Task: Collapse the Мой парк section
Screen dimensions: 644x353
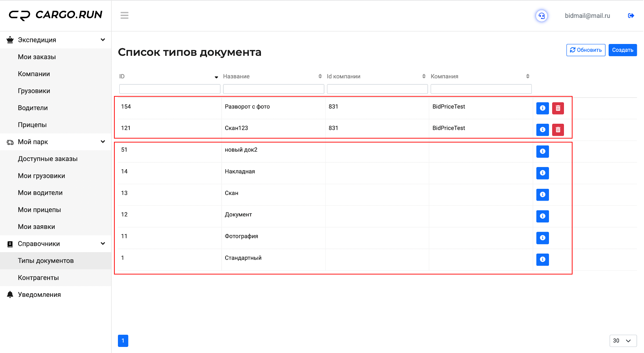Action: (103, 142)
